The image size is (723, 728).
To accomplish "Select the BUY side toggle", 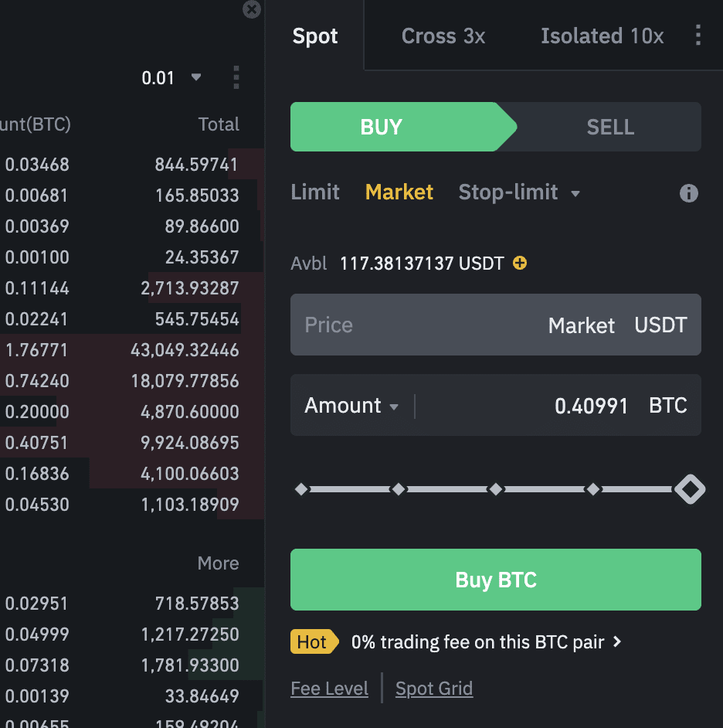I will point(382,127).
